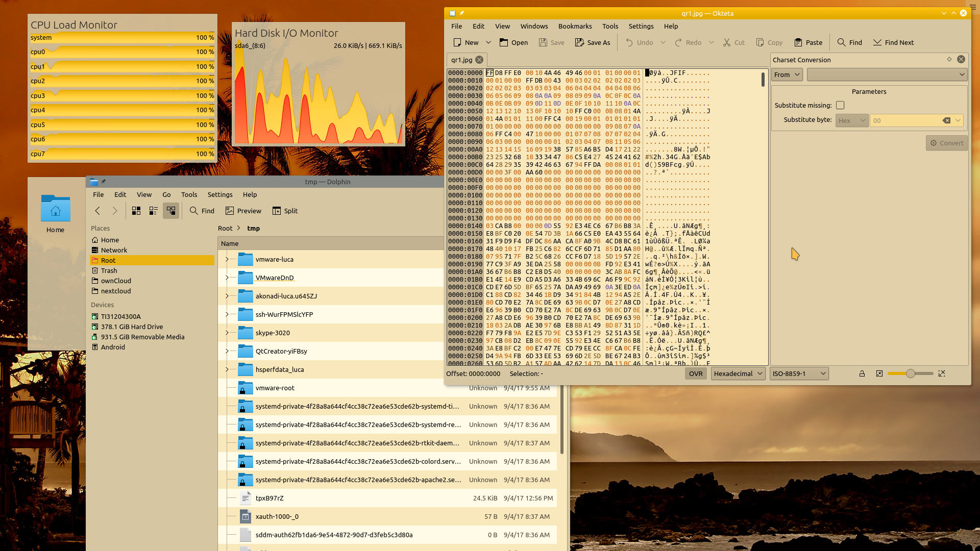Toggle the read-only lock in Okteta's status bar
The height and width of the screenshot is (551, 980).
tap(862, 373)
